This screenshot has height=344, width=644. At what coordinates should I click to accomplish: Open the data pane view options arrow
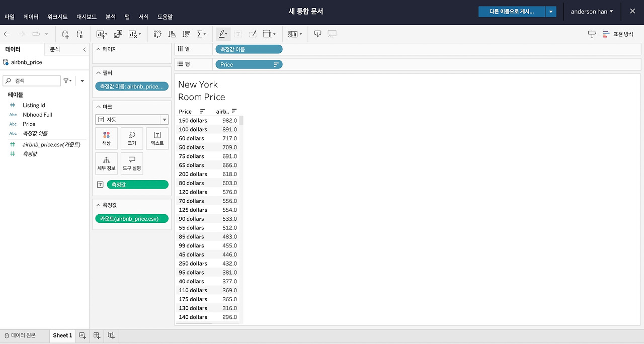coord(82,80)
